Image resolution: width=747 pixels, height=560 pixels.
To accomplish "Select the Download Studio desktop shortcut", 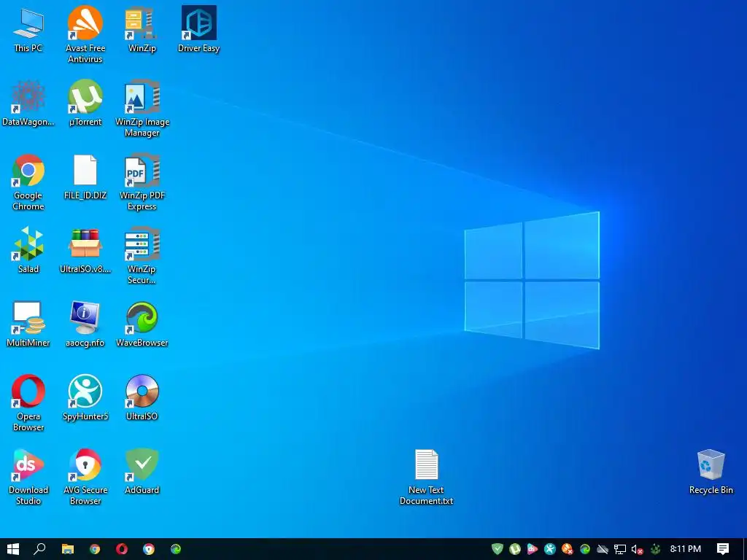I will pyautogui.click(x=28, y=477).
